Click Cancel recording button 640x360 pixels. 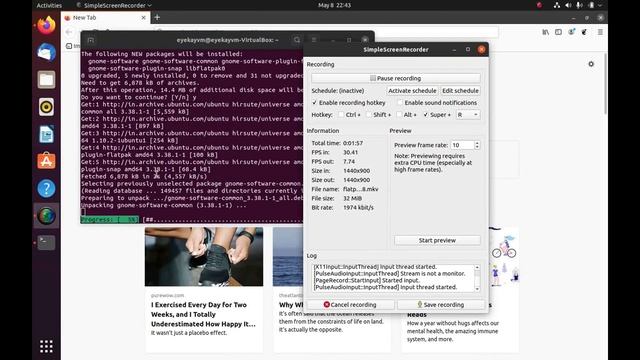pos(350,304)
